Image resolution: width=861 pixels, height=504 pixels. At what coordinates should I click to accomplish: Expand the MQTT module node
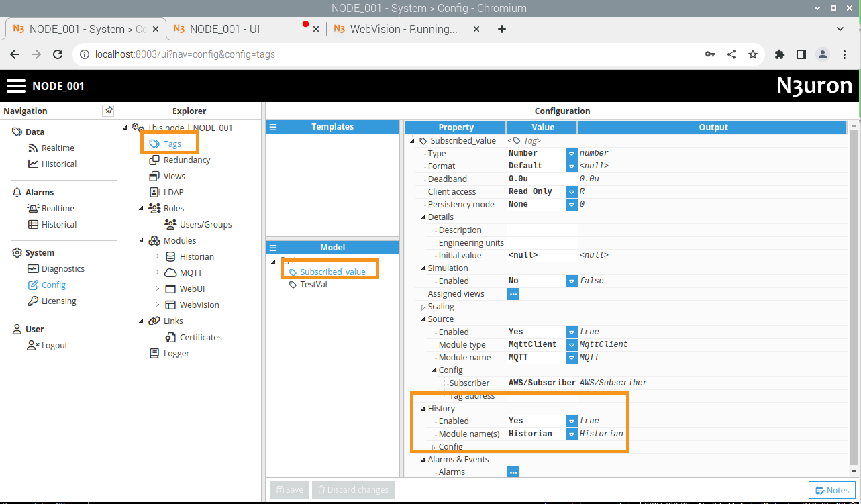click(157, 273)
